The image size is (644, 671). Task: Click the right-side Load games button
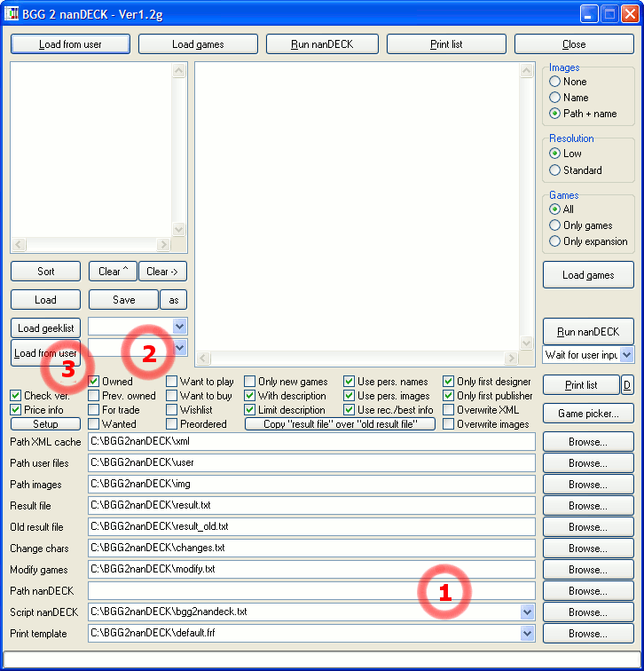[x=588, y=275]
